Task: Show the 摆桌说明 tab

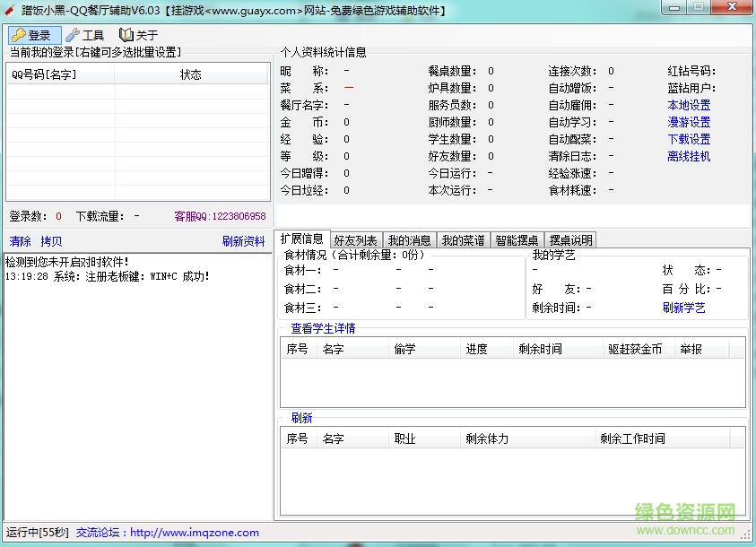Action: click(570, 240)
